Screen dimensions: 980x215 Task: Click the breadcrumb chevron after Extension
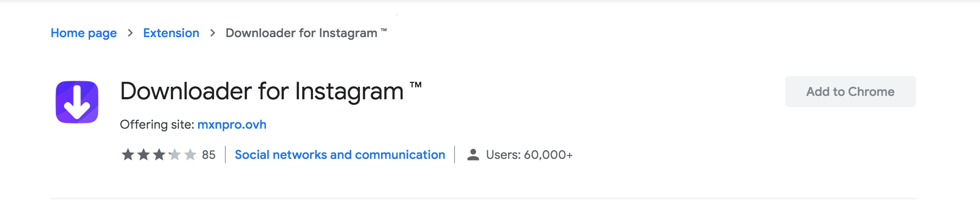tap(212, 33)
